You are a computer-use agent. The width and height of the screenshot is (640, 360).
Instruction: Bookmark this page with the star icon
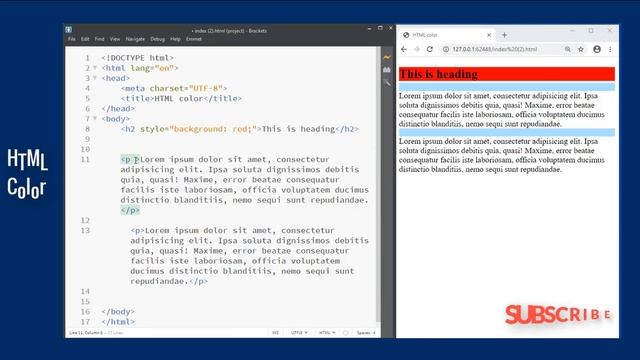click(581, 49)
